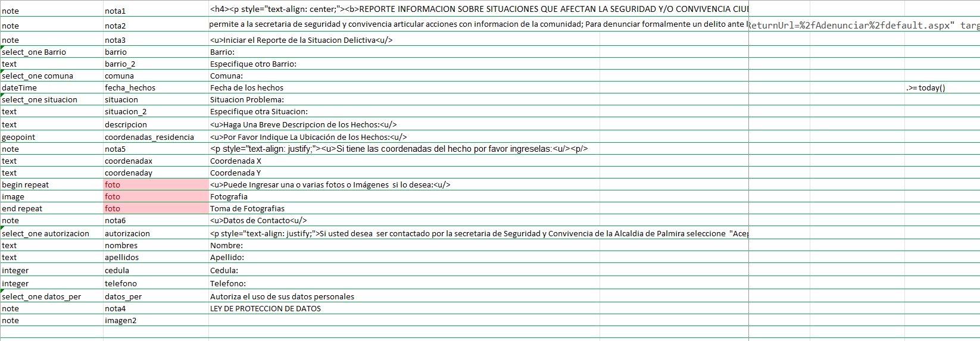Screen dimensions: 980x341
Task: Click the 'begin repeat' type cell
Action: tap(52, 184)
